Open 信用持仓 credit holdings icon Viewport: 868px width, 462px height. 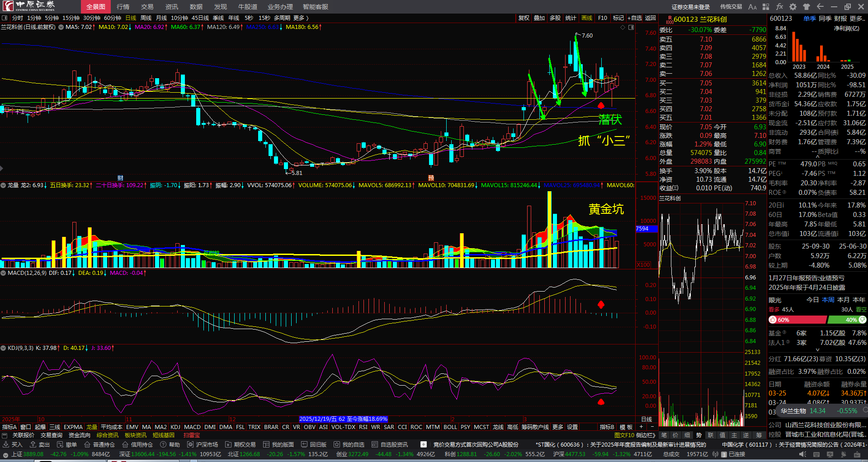[x=125, y=444]
